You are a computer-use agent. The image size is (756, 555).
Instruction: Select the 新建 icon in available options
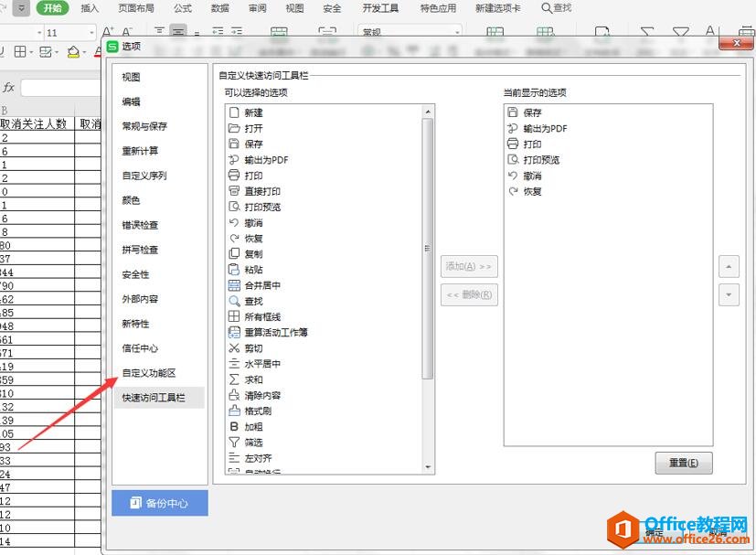coord(234,112)
